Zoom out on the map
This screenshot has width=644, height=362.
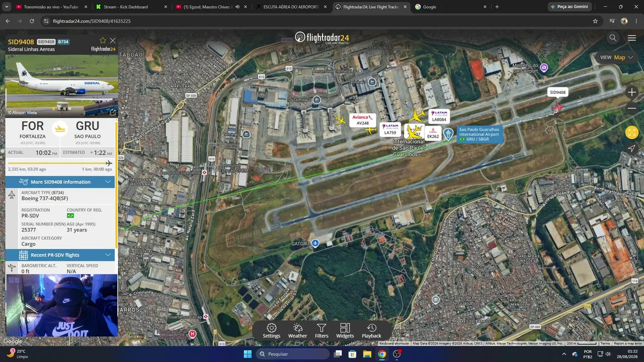(x=632, y=108)
